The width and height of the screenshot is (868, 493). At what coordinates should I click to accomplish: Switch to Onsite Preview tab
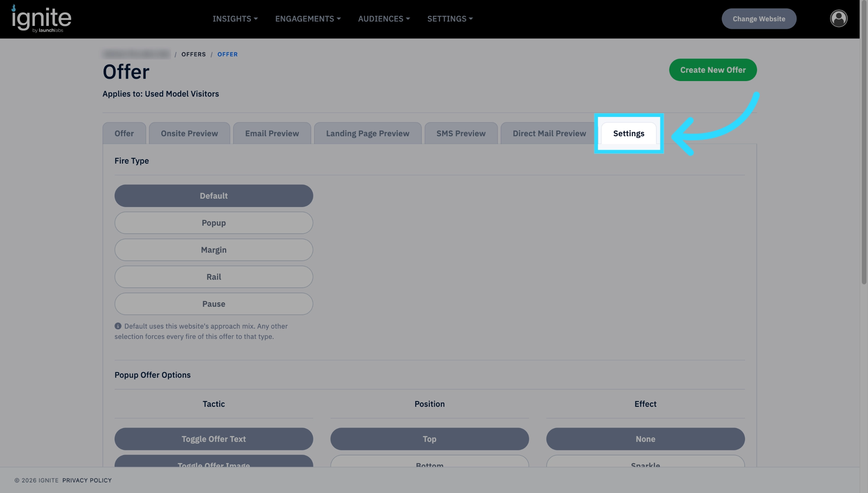pyautogui.click(x=189, y=133)
